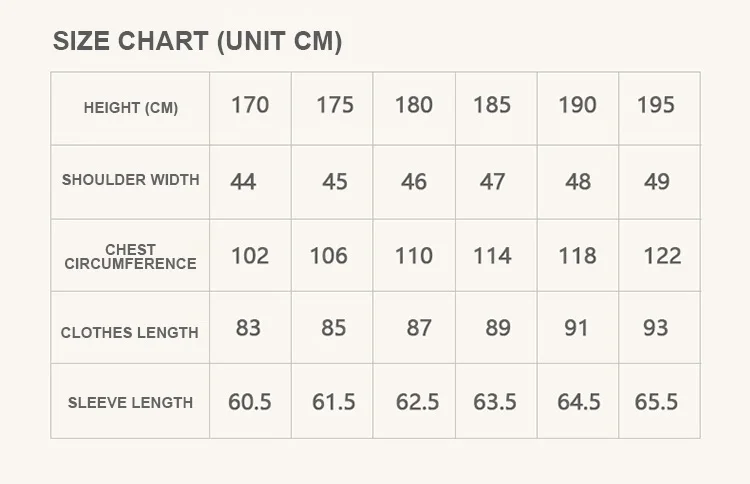Click sleeve length value 65.5
This screenshot has width=750, height=484.
pos(656,402)
